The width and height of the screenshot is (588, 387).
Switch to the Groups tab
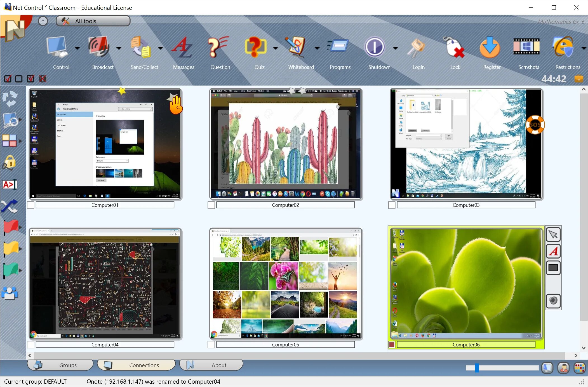tap(60, 365)
